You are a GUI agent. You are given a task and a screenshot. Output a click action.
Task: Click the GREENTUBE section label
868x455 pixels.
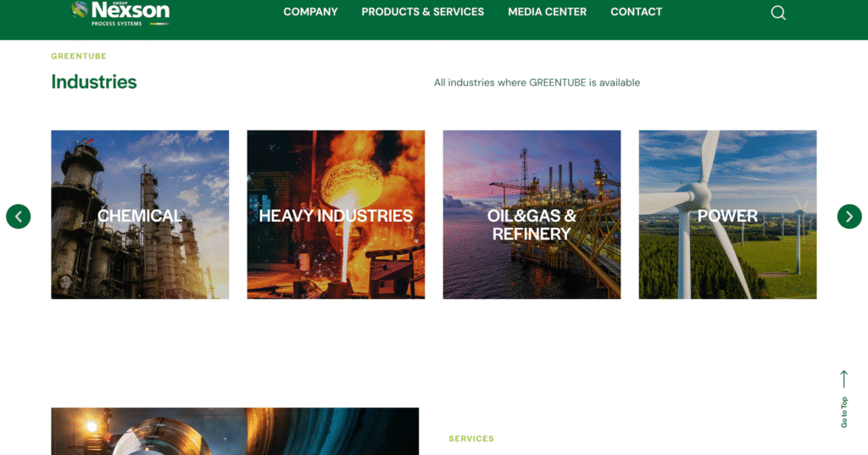(79, 56)
